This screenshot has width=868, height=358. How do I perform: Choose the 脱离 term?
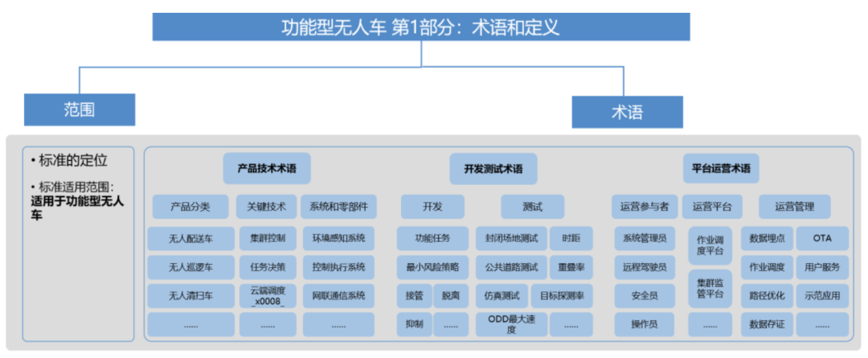coord(451,296)
